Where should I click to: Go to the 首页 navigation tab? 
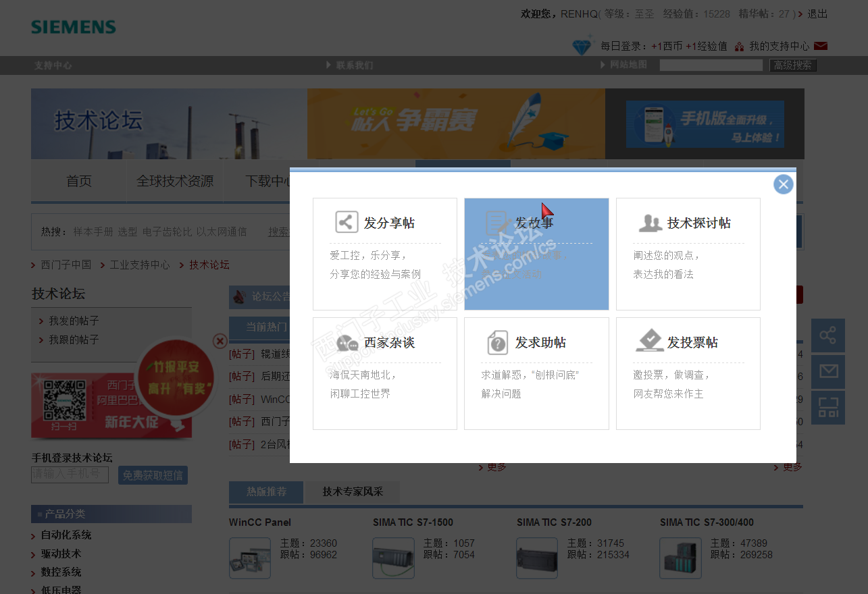(79, 181)
